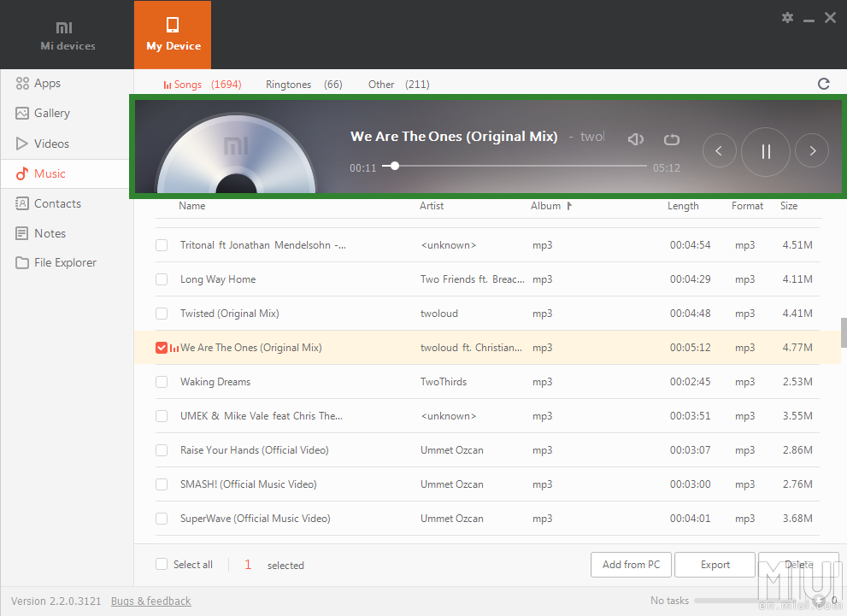The height and width of the screenshot is (616, 847).
Task: Click the playing indicator bars beside We Are The Ones
Action: point(174,349)
